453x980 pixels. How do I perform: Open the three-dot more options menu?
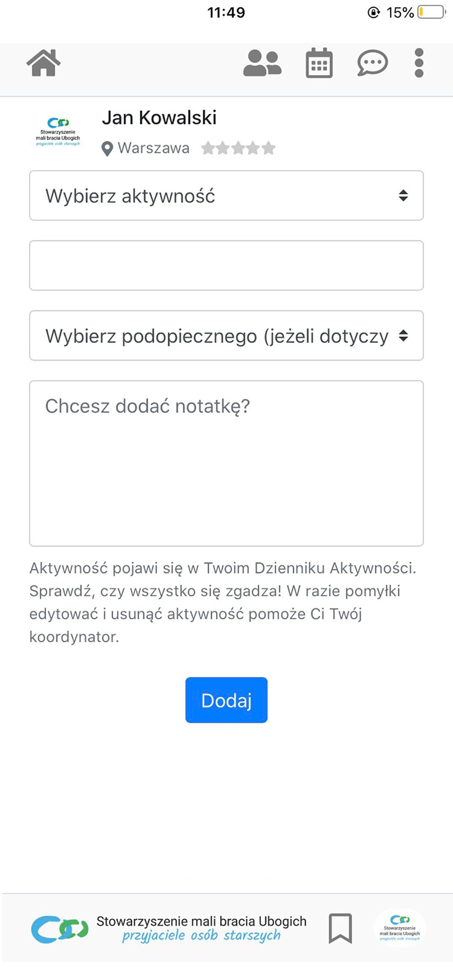(x=419, y=63)
